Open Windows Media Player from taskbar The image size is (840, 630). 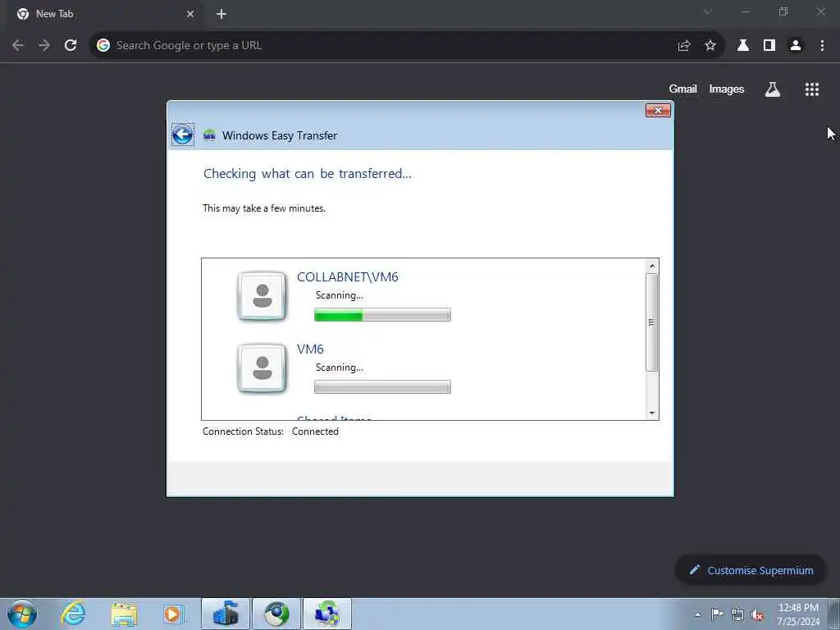(x=174, y=614)
